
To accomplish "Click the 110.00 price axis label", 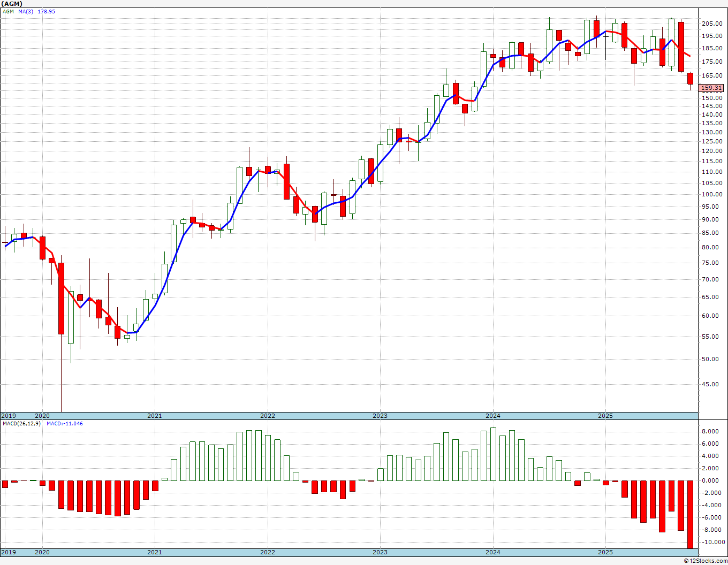I will pos(712,172).
